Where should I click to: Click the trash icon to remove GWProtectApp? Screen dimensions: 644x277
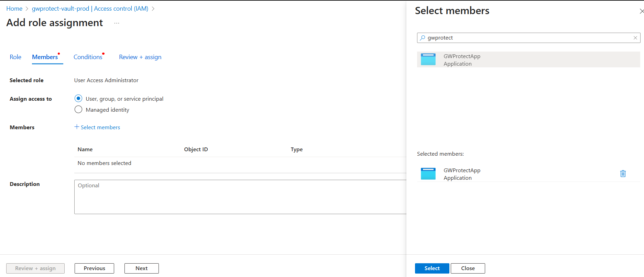(623, 174)
